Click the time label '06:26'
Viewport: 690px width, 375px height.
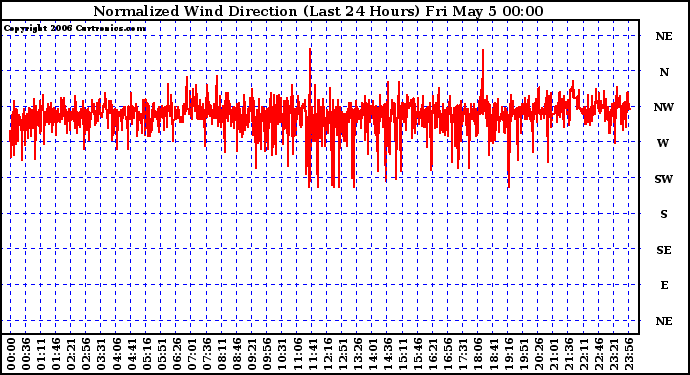(x=176, y=354)
